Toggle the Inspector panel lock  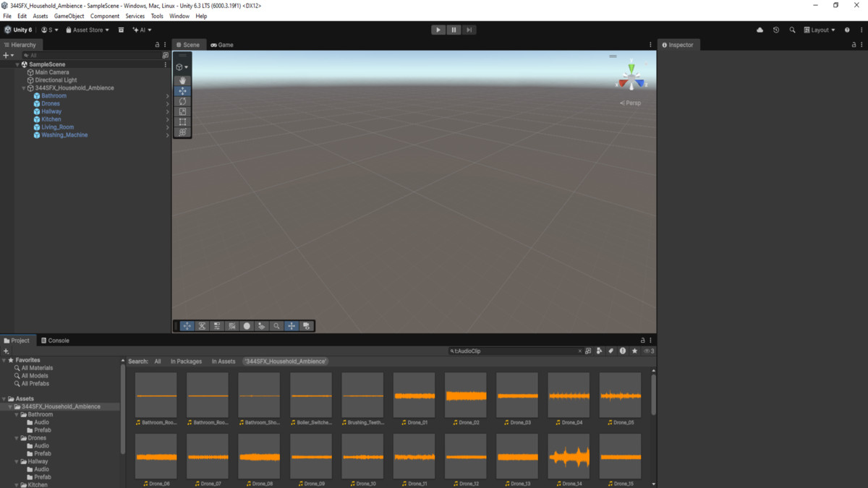[854, 45]
